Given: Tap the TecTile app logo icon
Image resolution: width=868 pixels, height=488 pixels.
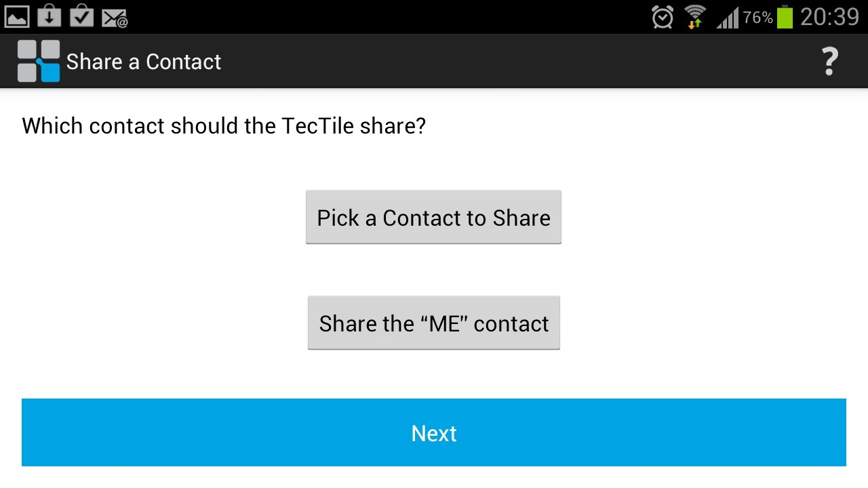Looking at the screenshot, I should (x=39, y=61).
